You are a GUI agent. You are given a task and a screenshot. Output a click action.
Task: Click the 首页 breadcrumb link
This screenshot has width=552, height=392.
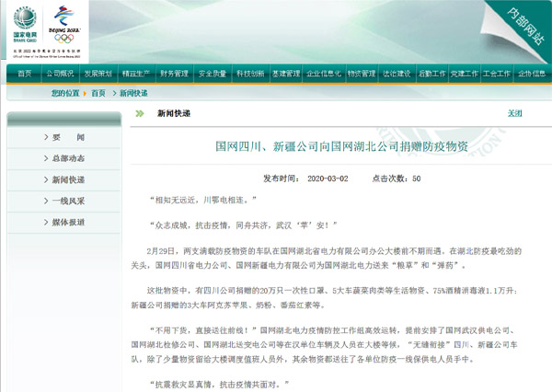(98, 93)
